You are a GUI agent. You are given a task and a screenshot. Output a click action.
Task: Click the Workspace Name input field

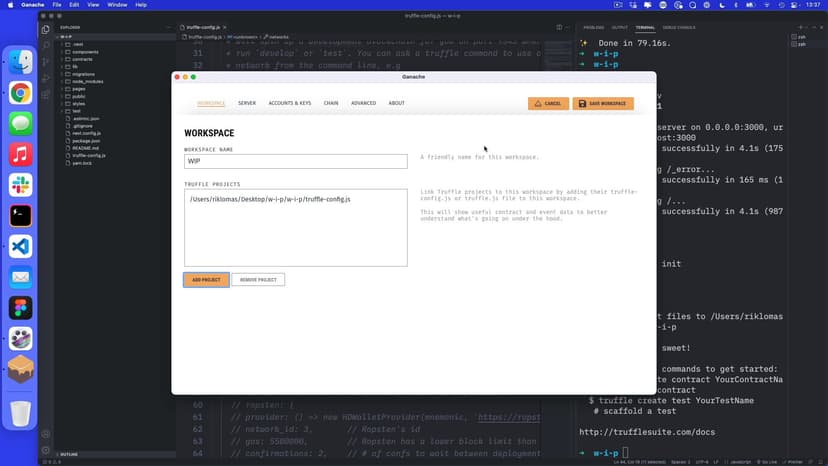[295, 161]
